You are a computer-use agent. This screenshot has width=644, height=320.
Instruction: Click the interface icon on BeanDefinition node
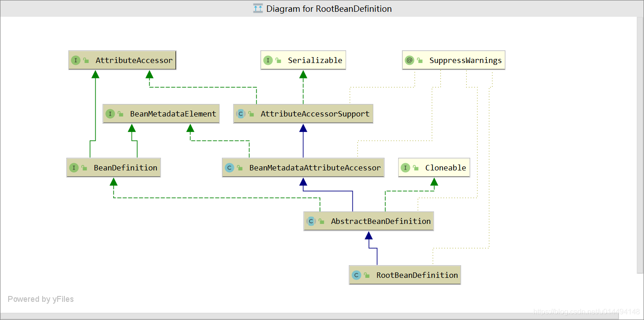(74, 168)
